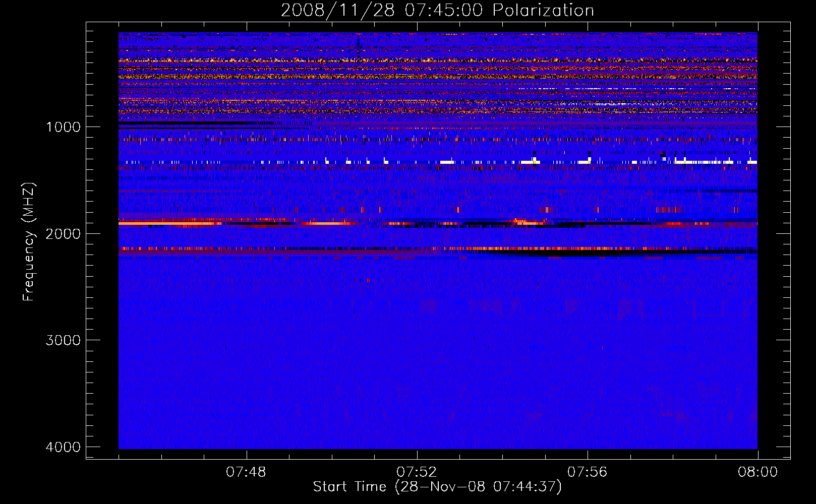Click the 07:56 time axis label

[588, 472]
